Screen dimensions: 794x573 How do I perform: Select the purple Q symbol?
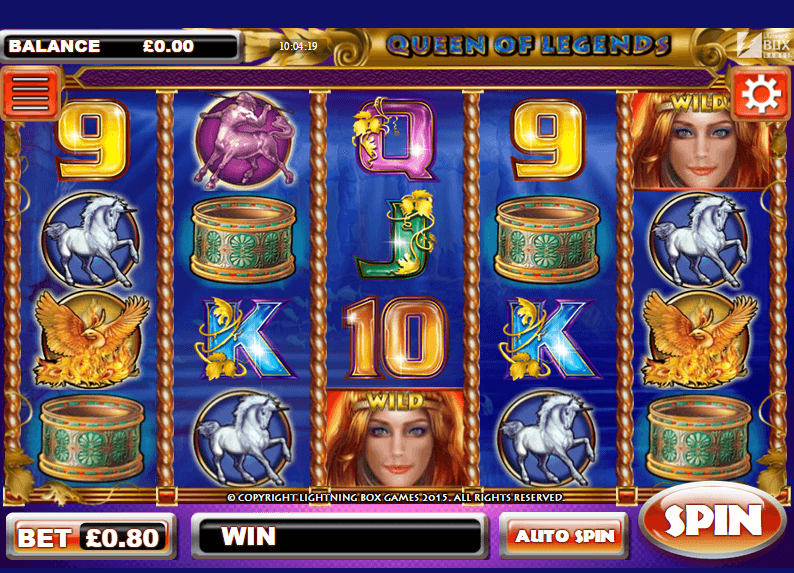pos(395,138)
